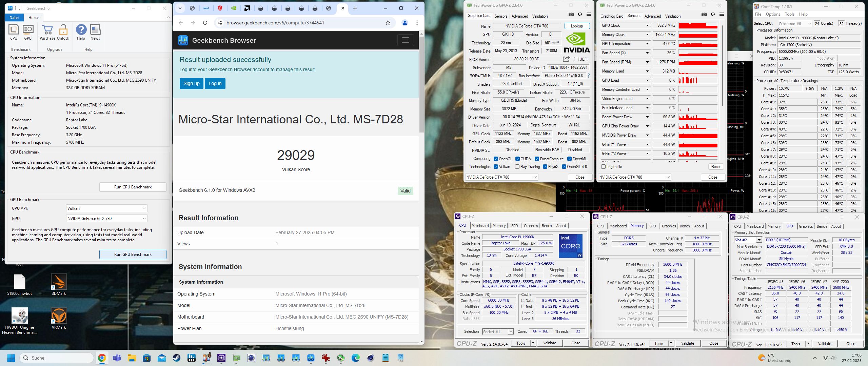The image size is (868, 366).
Task: Click Bus Interface question mark in GPU-Z
Action: (588, 76)
